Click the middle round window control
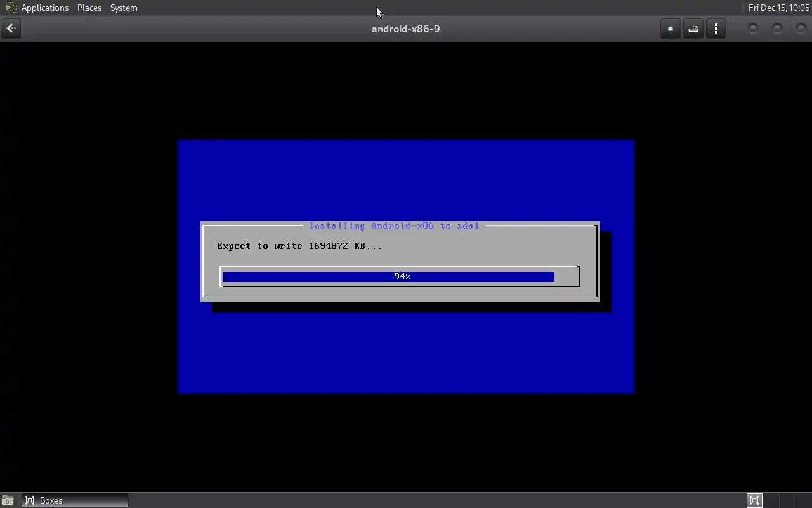Viewport: 812px width, 508px height. (x=777, y=29)
